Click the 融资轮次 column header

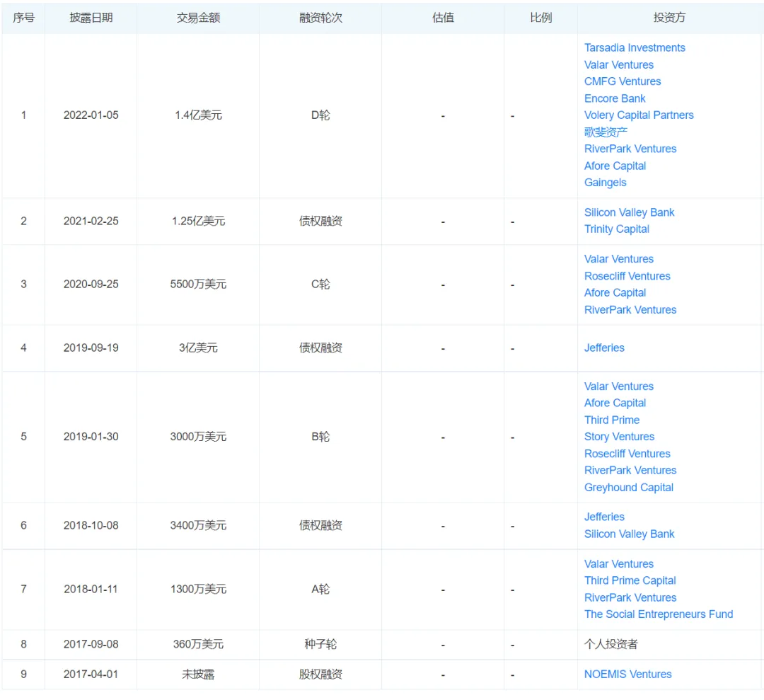pos(320,18)
